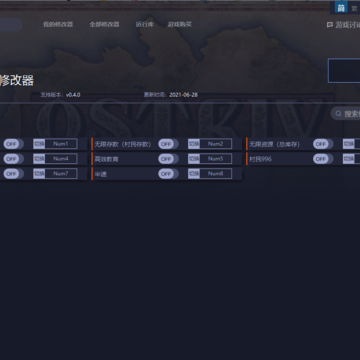Switch to the 全部修改器 tab
The image size is (360, 360).
pos(104,24)
